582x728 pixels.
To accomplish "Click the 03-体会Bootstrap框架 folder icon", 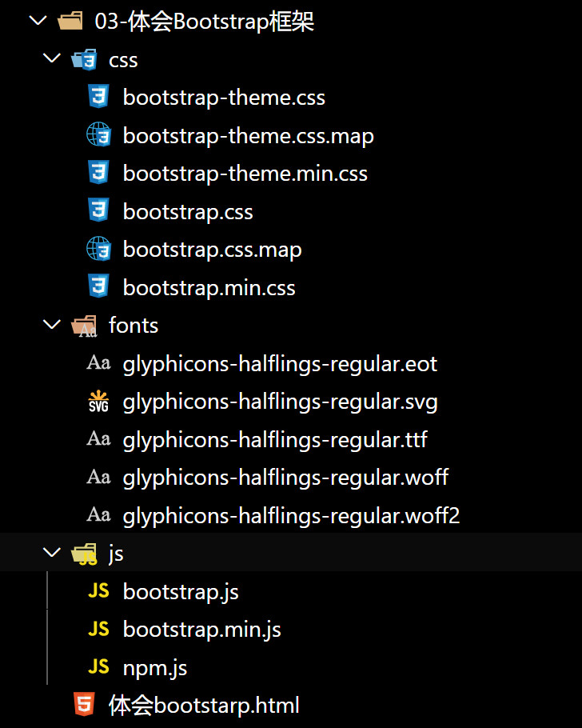I will coord(70,22).
